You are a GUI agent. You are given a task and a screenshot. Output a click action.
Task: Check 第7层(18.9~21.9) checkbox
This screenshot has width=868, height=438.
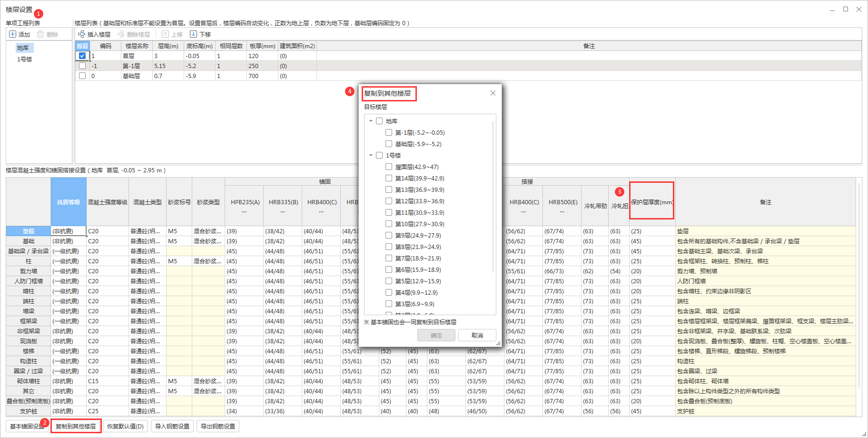pyautogui.click(x=389, y=258)
